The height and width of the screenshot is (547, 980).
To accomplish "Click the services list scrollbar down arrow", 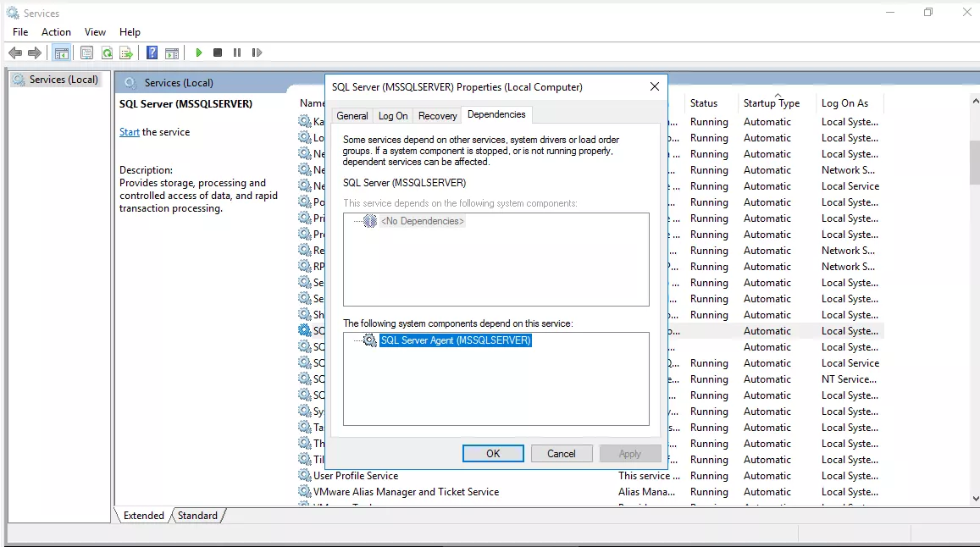I will coord(975,498).
